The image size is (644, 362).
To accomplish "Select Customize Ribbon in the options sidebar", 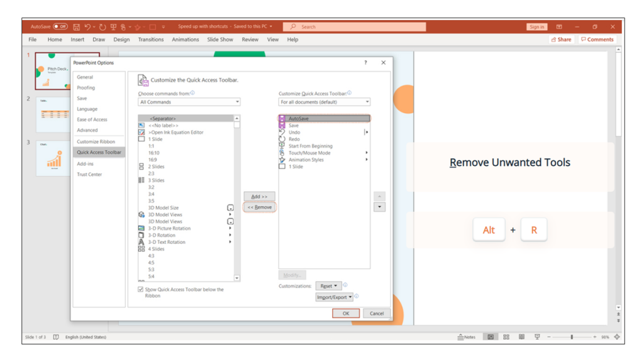I will click(x=96, y=141).
